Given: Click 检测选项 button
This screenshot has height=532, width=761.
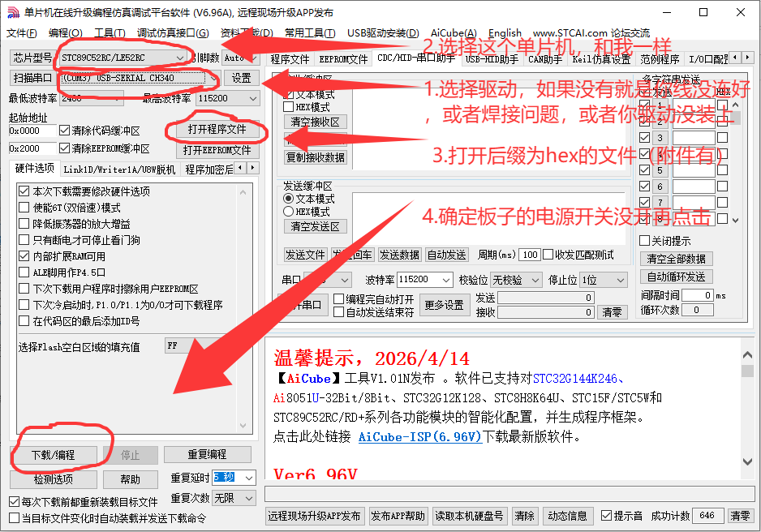Looking at the screenshot, I should tap(53, 479).
